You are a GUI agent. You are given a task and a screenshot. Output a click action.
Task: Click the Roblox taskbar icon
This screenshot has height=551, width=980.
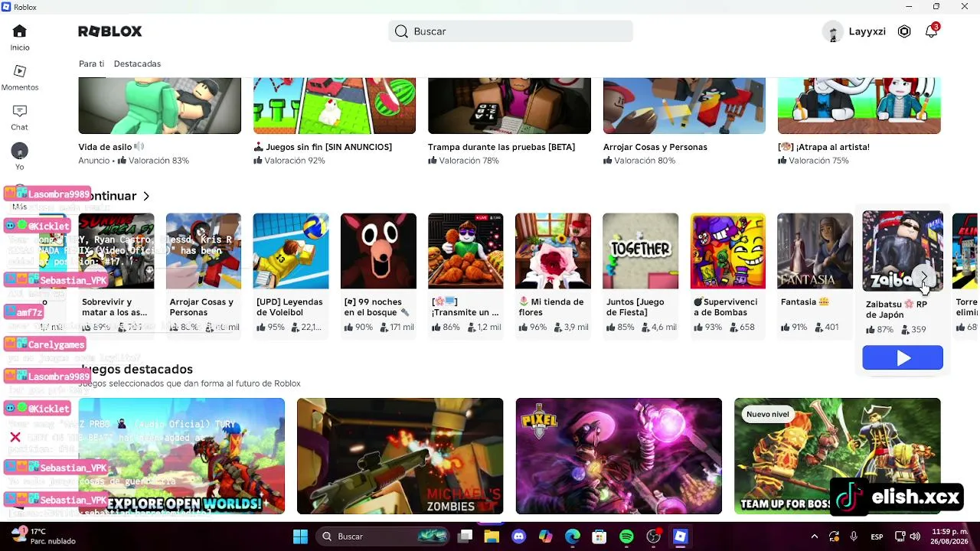pos(680,536)
